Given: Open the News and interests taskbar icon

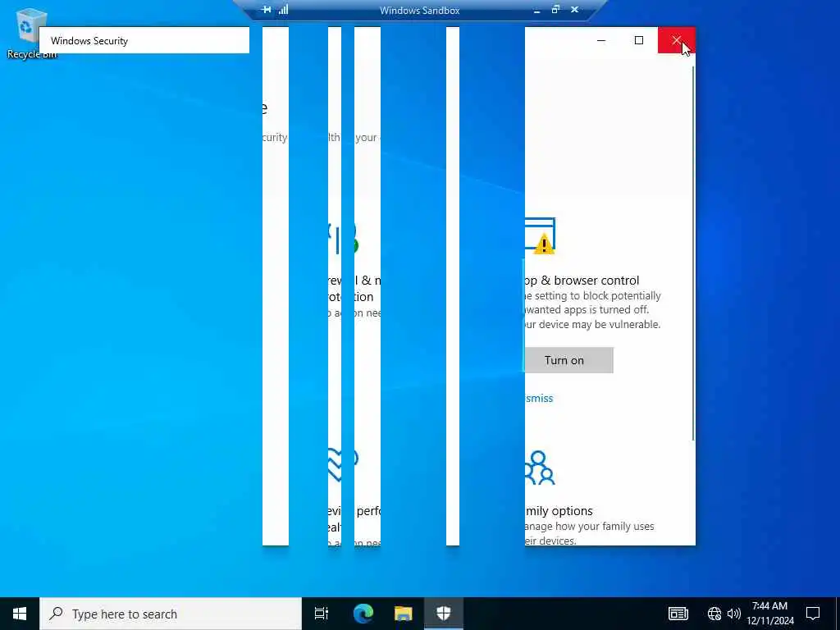Looking at the screenshot, I should tap(678, 614).
